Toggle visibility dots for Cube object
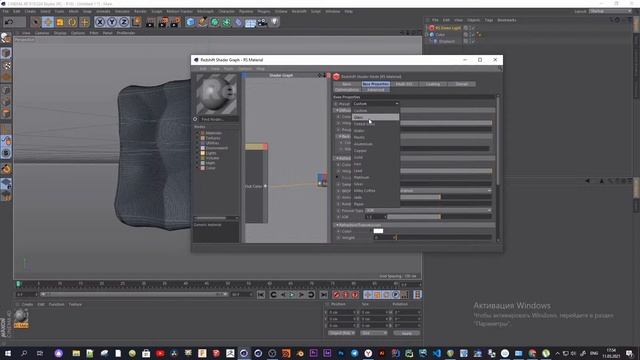Image resolution: width=640 pixels, height=360 pixels. coord(470,34)
